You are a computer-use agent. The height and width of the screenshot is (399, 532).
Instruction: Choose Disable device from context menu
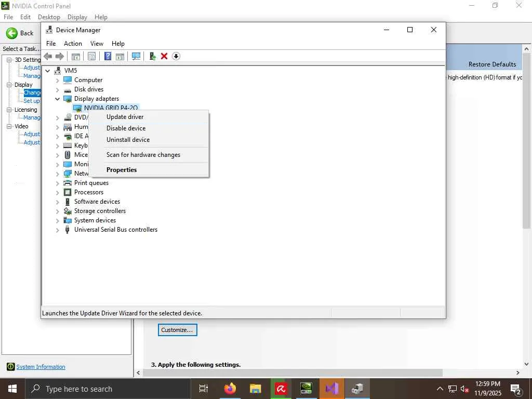(x=149, y=128)
